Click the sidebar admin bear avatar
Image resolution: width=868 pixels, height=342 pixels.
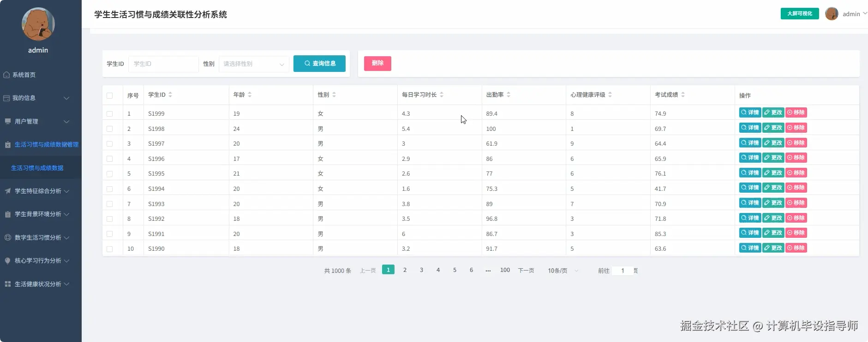click(38, 24)
